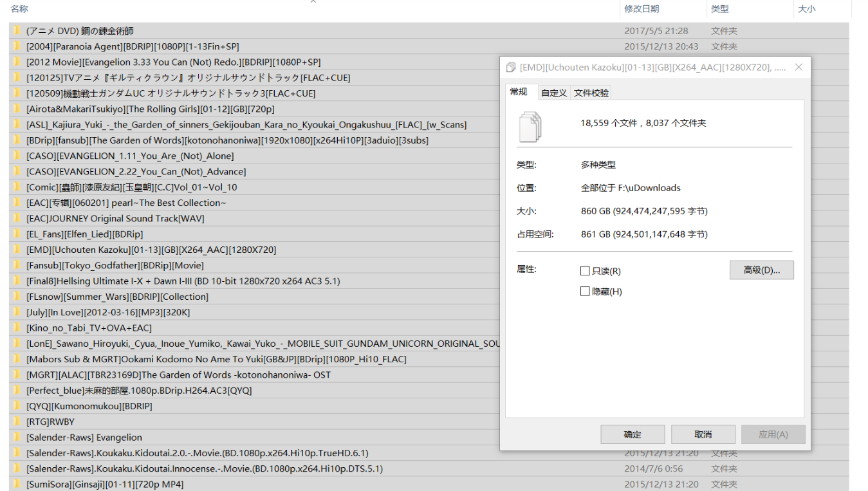Switch to the 自定义 tab
868x491 pixels.
[554, 93]
